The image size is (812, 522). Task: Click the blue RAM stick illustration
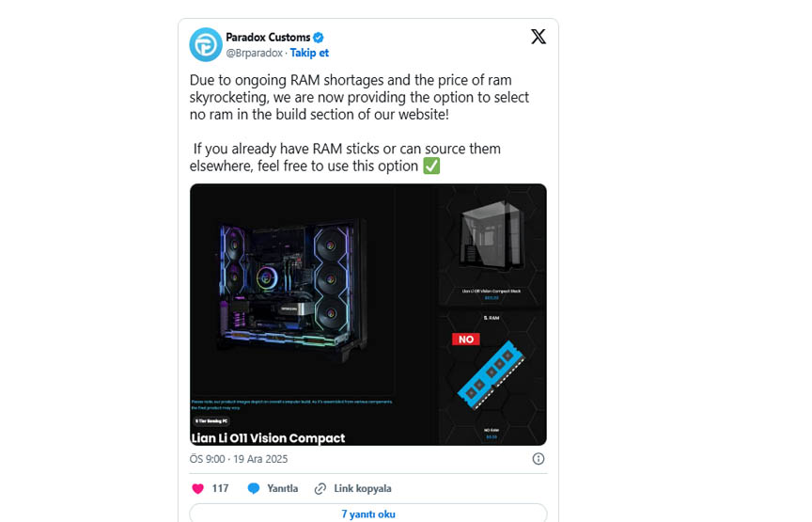tap(491, 375)
